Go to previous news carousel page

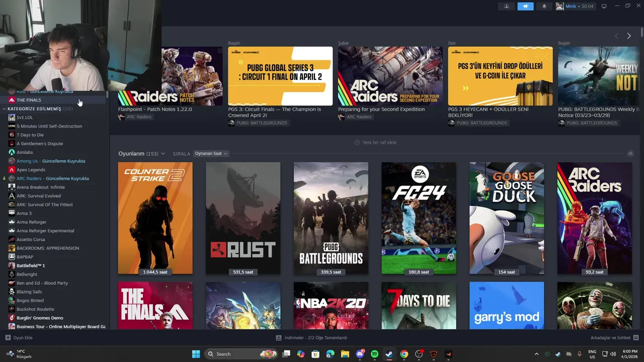coord(617,36)
